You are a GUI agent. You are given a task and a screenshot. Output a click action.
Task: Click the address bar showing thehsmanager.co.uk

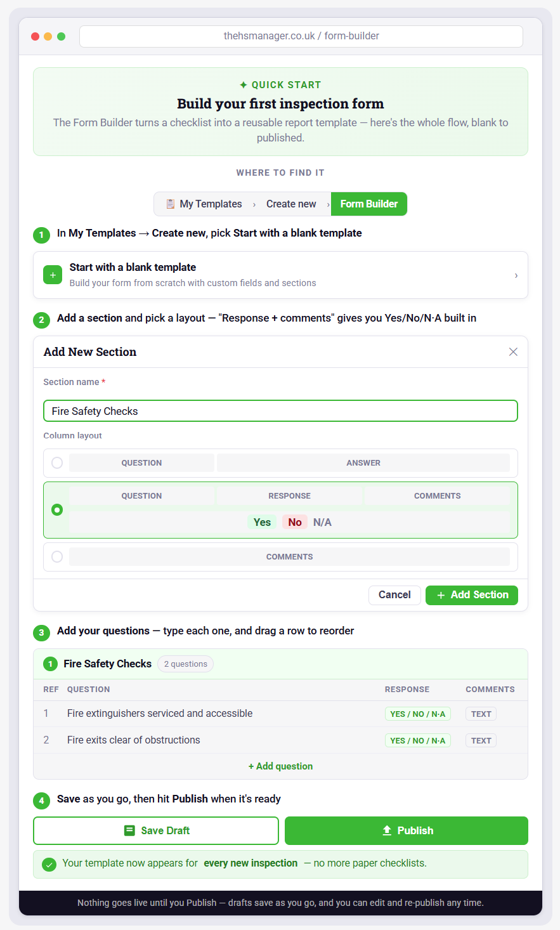(x=301, y=36)
